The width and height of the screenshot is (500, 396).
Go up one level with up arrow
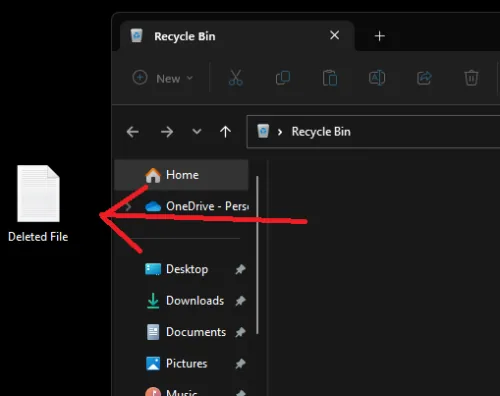tap(225, 132)
